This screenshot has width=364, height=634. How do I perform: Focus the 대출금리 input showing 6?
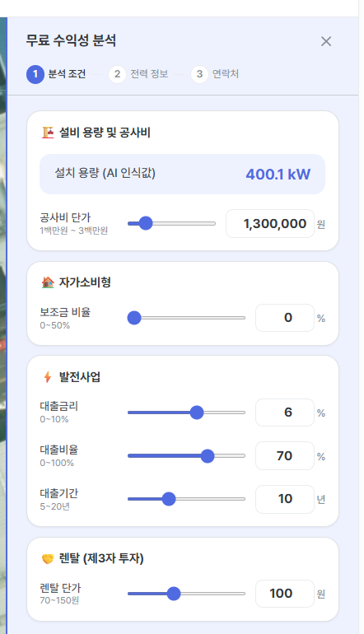[x=285, y=413]
